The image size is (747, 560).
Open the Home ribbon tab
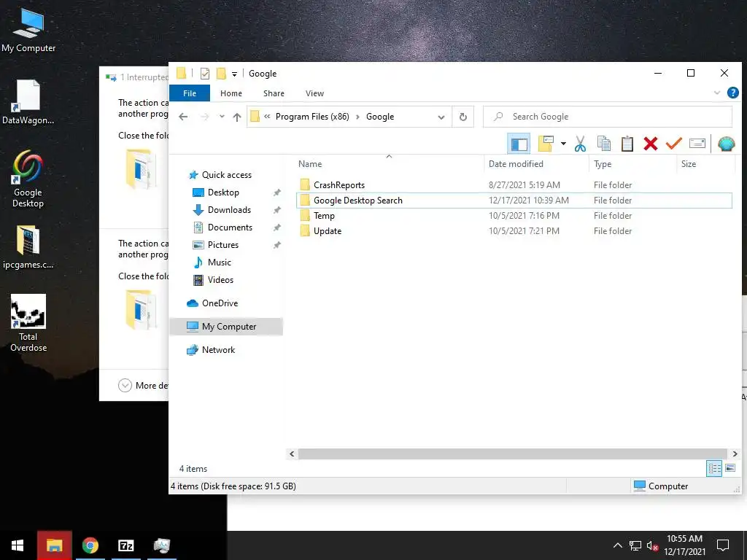point(231,93)
